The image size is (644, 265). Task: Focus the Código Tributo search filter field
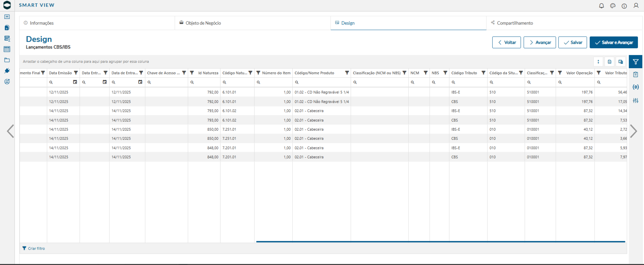tap(468, 82)
